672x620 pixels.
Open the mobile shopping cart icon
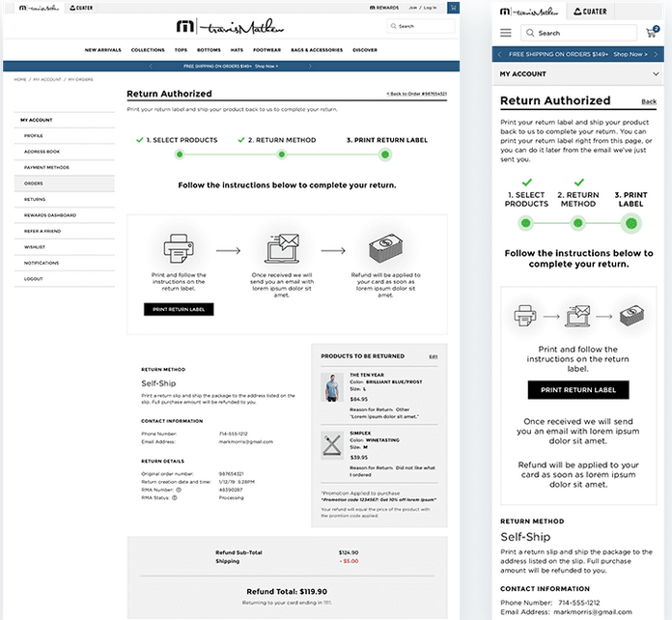[652, 32]
